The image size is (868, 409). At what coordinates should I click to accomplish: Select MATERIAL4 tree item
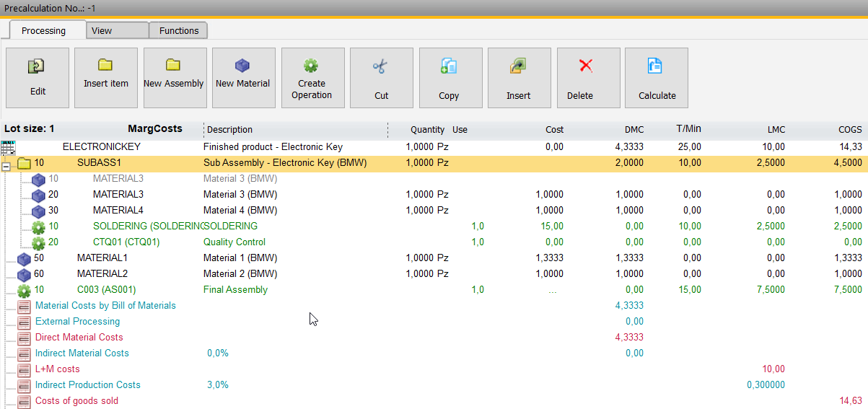118,211
